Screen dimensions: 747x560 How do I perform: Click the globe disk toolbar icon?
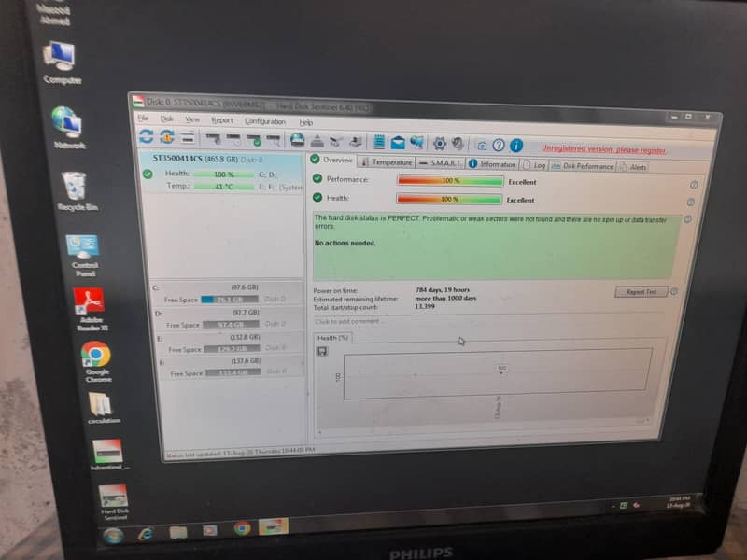pyautogui.click(x=297, y=140)
